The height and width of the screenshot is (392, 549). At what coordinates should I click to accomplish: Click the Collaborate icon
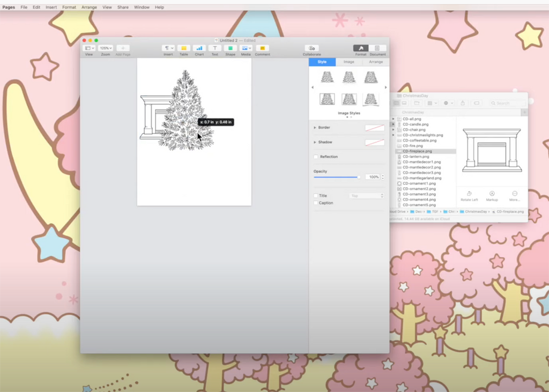[311, 48]
